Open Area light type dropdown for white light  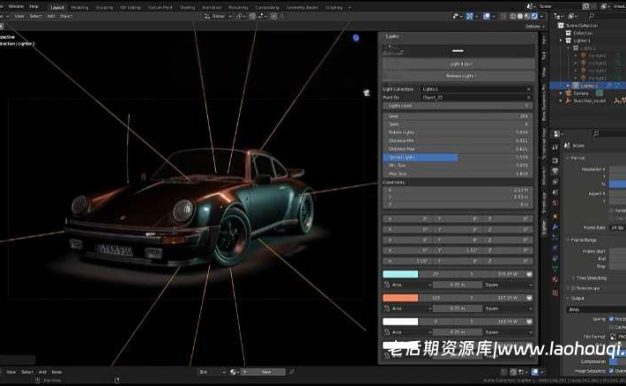tap(408, 332)
